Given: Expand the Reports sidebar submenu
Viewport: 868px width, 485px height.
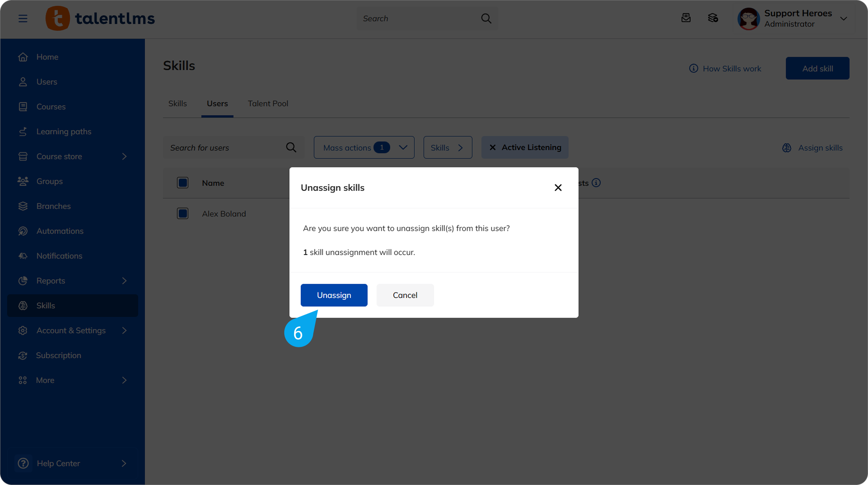Looking at the screenshot, I should [x=124, y=281].
